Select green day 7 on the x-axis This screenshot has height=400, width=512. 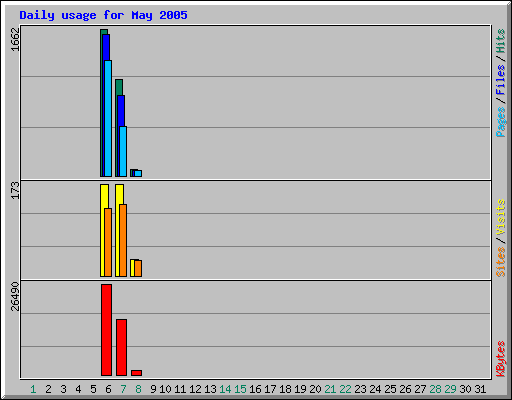(123, 389)
